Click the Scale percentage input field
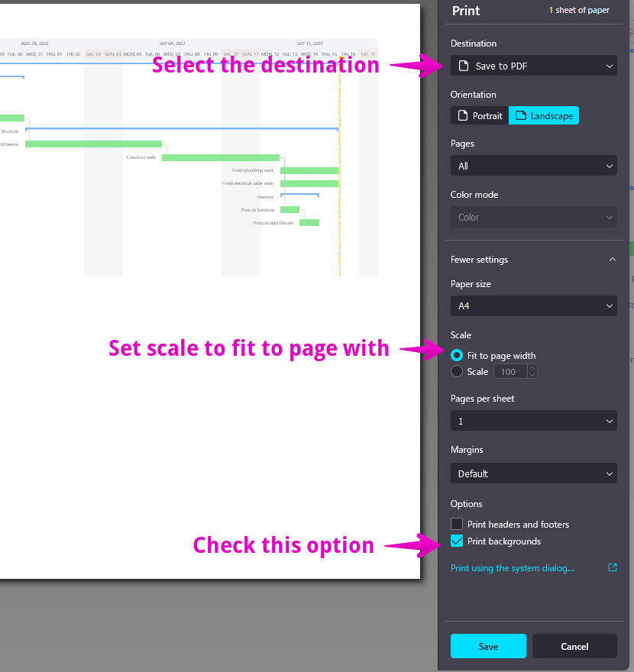Screen dimensions: 634x672 [510, 372]
